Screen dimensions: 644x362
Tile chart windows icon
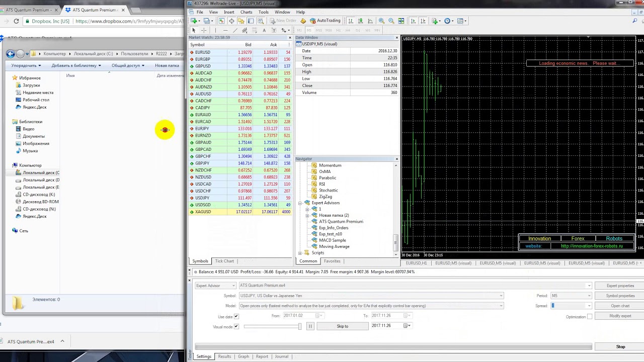[x=401, y=21]
